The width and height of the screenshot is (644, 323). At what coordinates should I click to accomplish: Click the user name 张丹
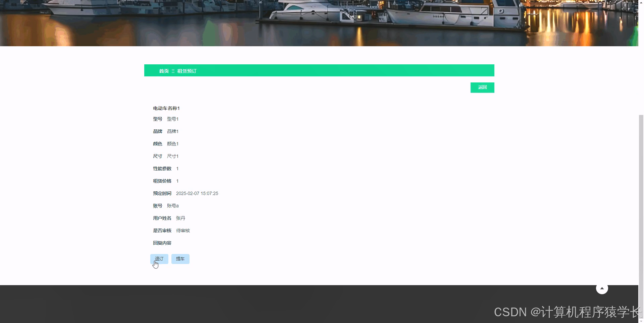pos(180,218)
